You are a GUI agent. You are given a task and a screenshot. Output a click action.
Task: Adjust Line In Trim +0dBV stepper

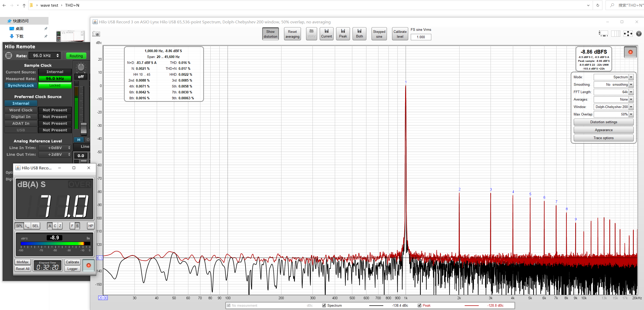(55, 148)
